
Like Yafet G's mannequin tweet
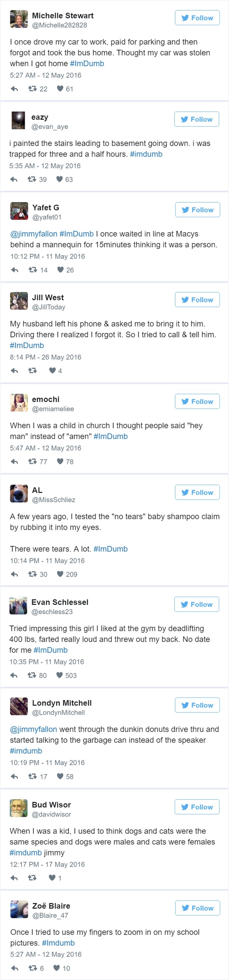pyautogui.click(x=60, y=270)
